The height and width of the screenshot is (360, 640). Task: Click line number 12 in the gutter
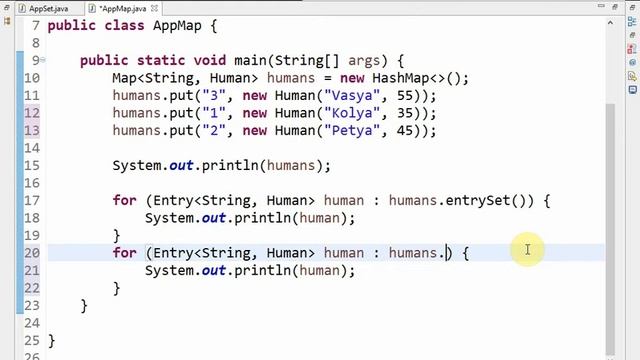click(x=32, y=113)
